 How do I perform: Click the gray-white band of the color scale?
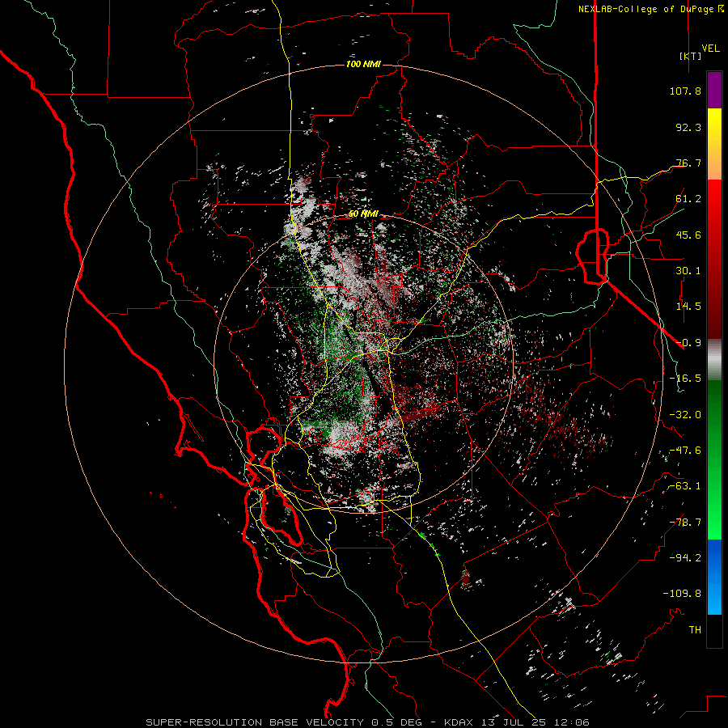pyautogui.click(x=714, y=360)
